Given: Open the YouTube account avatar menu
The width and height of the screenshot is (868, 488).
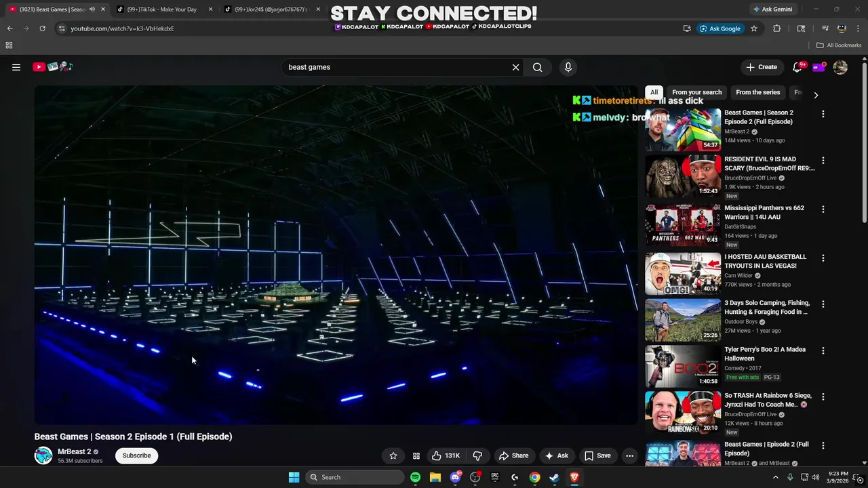Looking at the screenshot, I should [840, 67].
